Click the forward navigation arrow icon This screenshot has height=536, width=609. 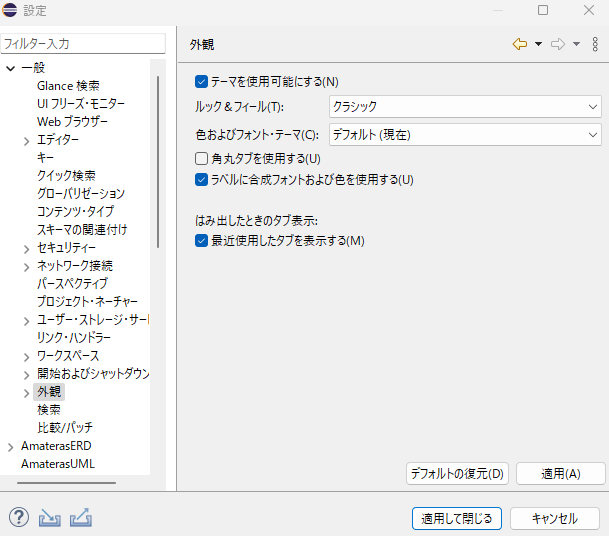558,44
